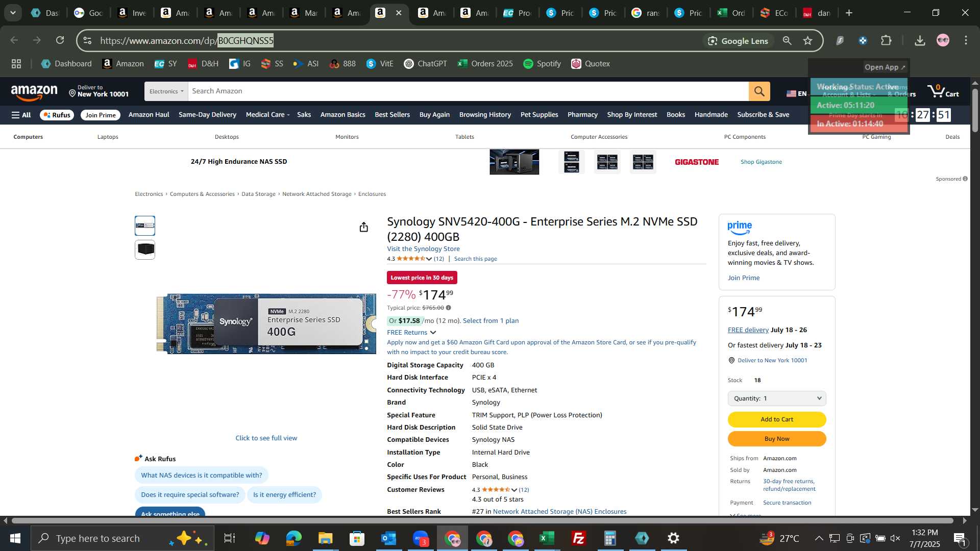This screenshot has width=980, height=551.
Task: Click Buy Now button
Action: click(777, 439)
